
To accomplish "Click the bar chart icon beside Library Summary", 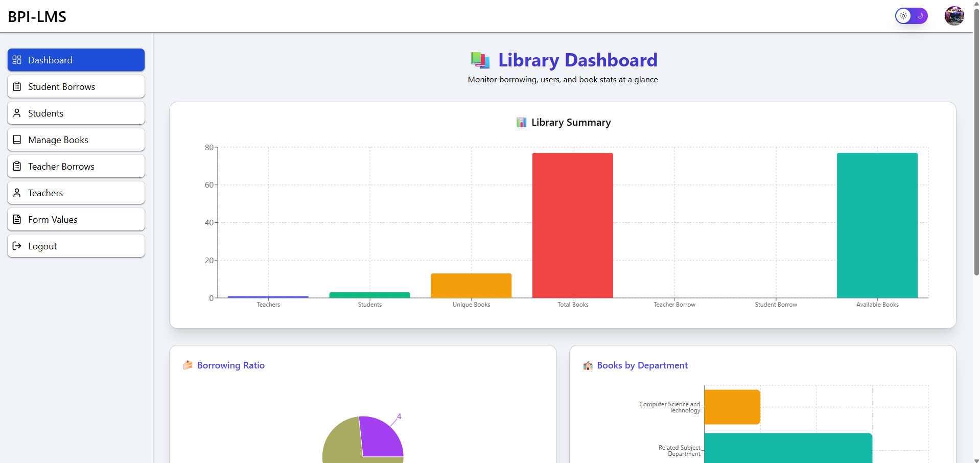I will tap(521, 122).
